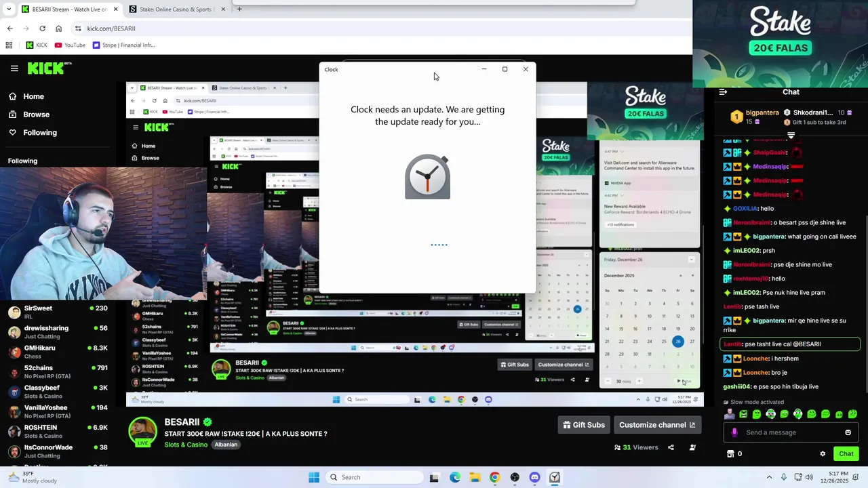The image size is (868, 488).
Task: Click the 31 Viewers count
Action: (x=636, y=447)
